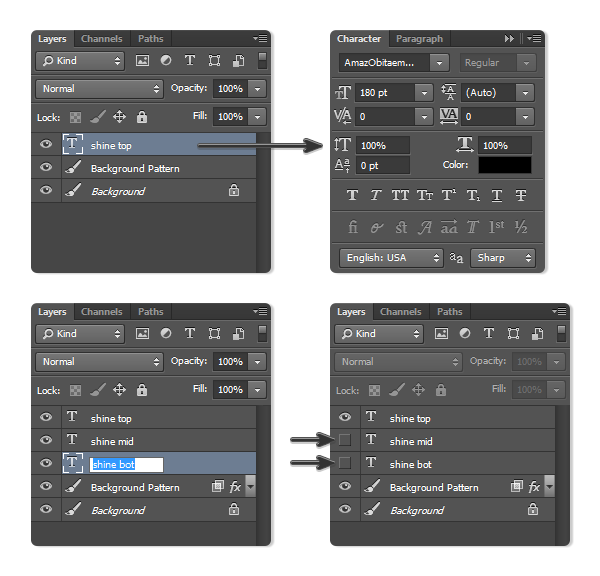
Task: Switch to Paragraph tab
Action: (419, 39)
